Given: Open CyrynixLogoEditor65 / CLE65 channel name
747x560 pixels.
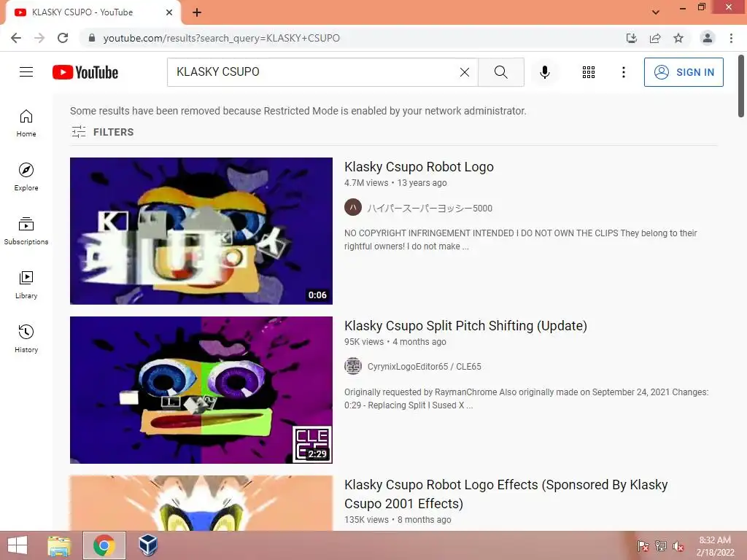Looking at the screenshot, I should tap(424, 367).
